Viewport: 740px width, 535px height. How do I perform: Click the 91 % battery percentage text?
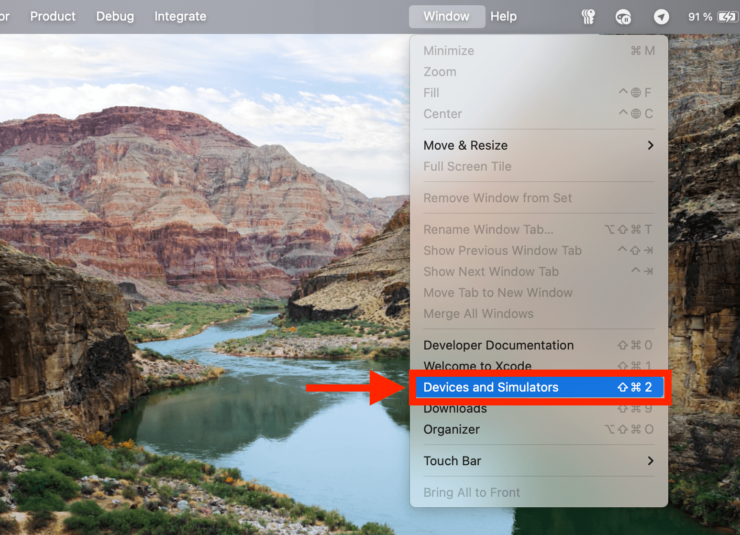700,17
